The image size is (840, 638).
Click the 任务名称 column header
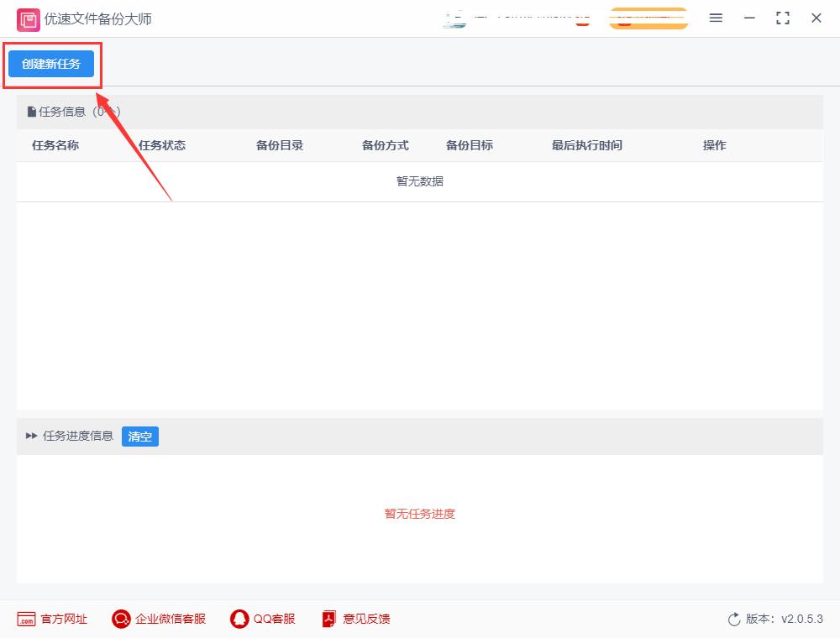(x=55, y=144)
